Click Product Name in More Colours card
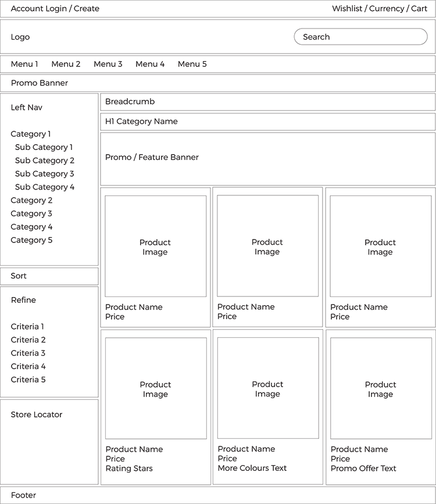The image size is (436, 504). point(246,449)
